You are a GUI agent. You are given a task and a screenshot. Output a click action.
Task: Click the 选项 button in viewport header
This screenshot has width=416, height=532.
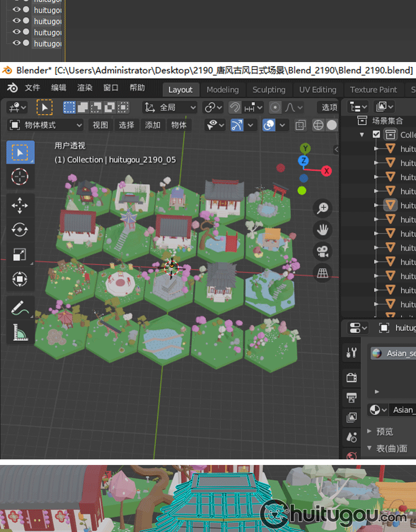coord(329,108)
